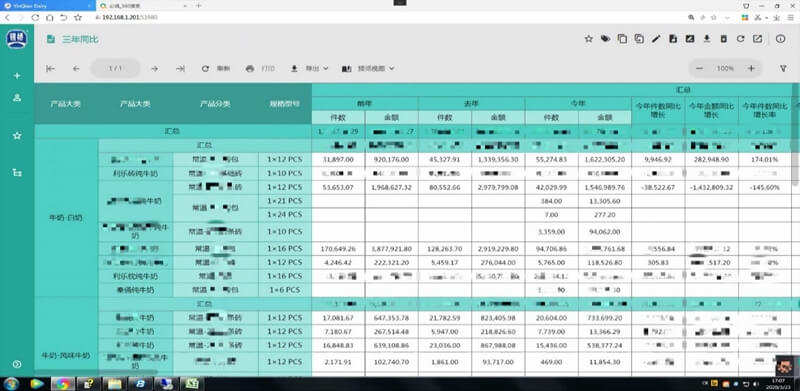Open the Excel icon in taskbar
Image resolution: width=800 pixels, height=391 pixels.
coord(191,384)
